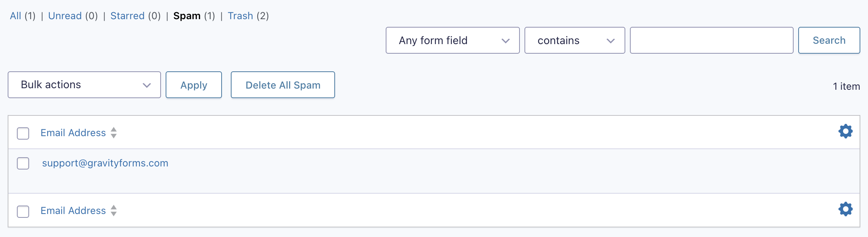Open the Bulk actions dropdown

pyautogui.click(x=84, y=85)
